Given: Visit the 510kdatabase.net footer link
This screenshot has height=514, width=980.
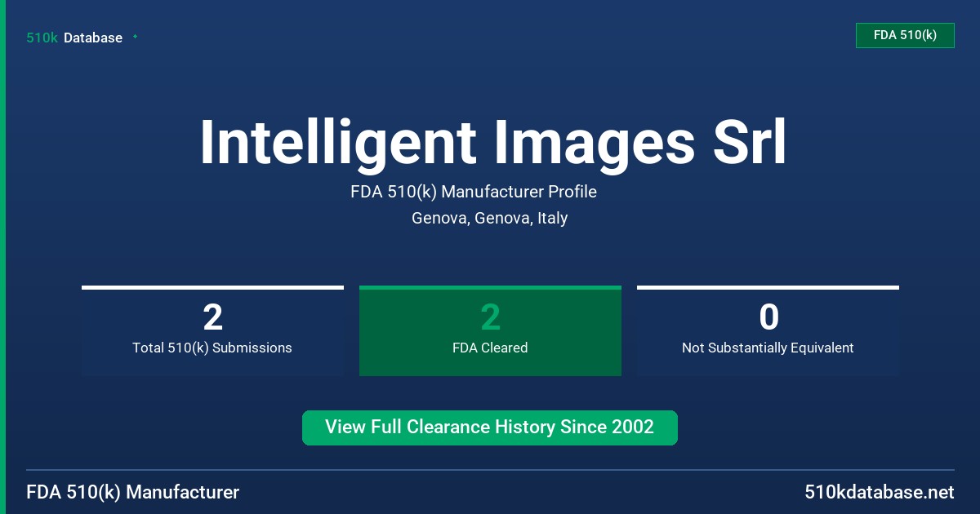Looking at the screenshot, I should coord(879,493).
